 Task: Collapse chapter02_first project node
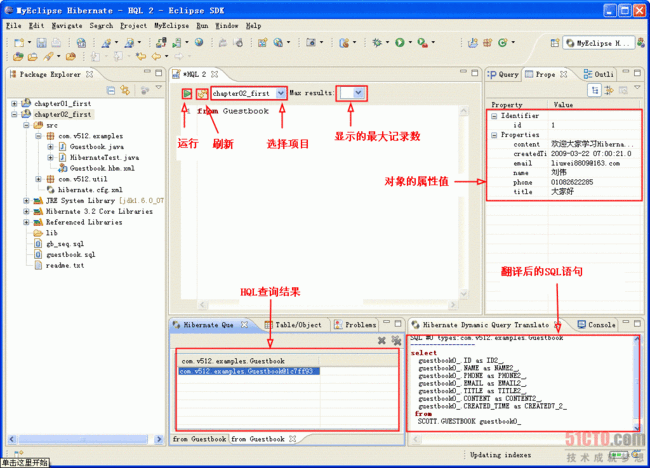pyautogui.click(x=14, y=114)
